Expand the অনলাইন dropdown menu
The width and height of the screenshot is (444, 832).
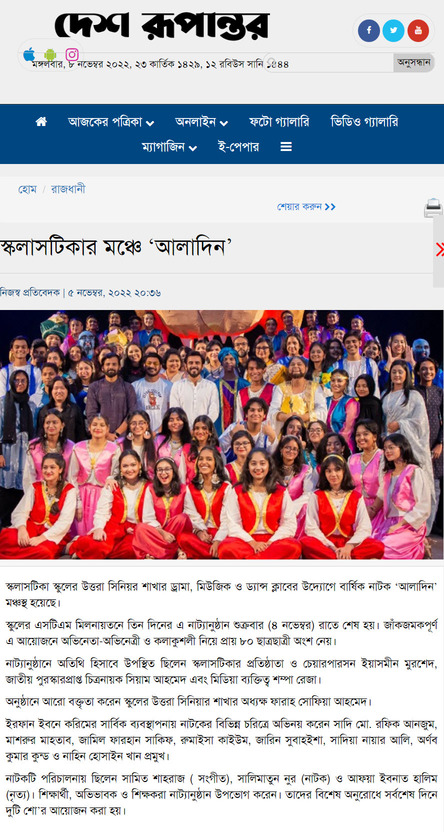pos(201,122)
